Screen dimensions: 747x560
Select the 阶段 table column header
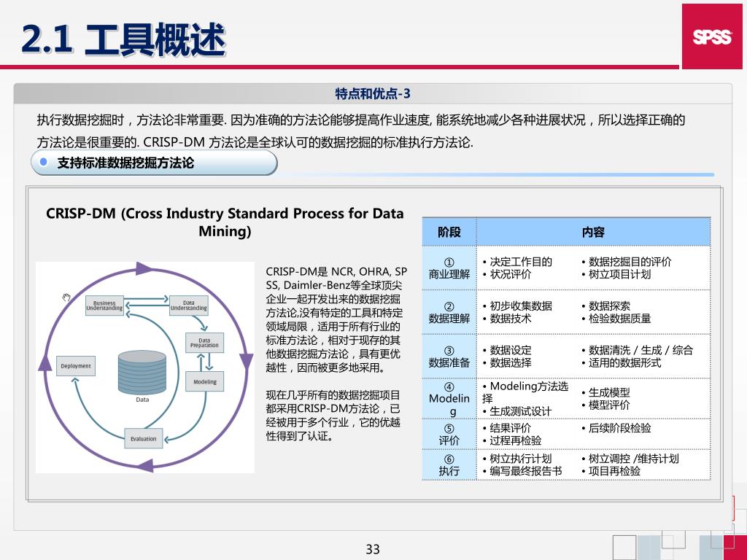click(x=449, y=232)
